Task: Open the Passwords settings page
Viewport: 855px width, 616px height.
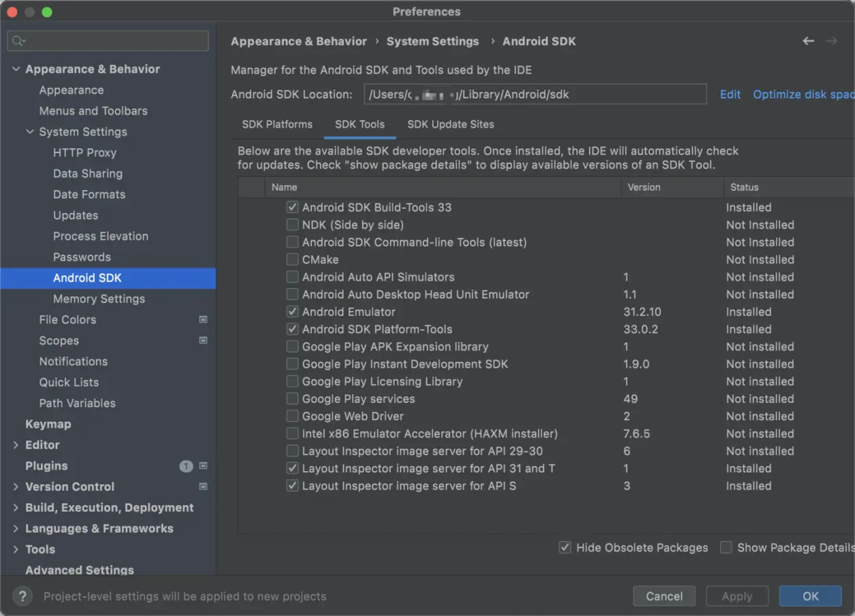Action: click(x=82, y=257)
